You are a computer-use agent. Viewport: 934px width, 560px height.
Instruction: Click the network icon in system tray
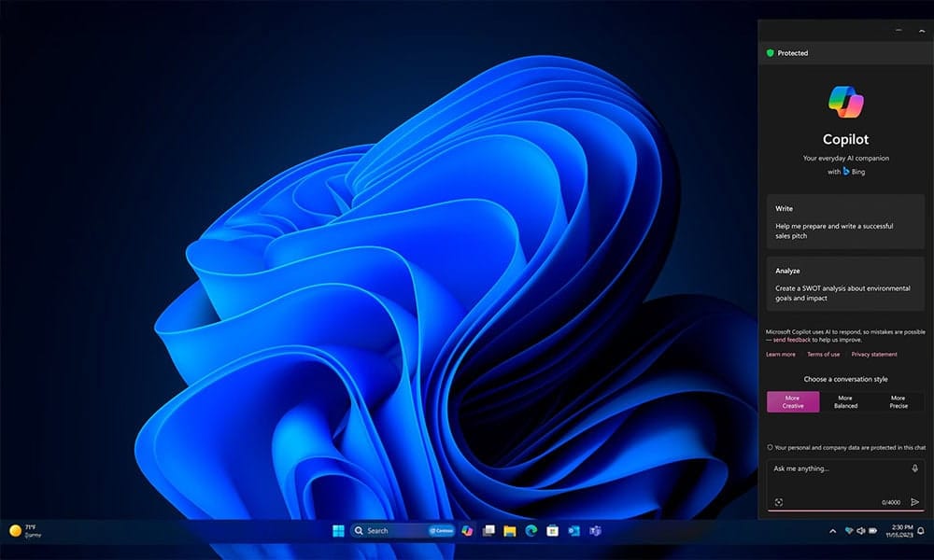click(849, 531)
